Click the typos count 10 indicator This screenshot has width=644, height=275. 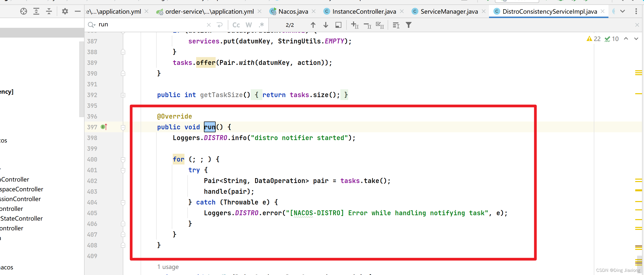[612, 39]
